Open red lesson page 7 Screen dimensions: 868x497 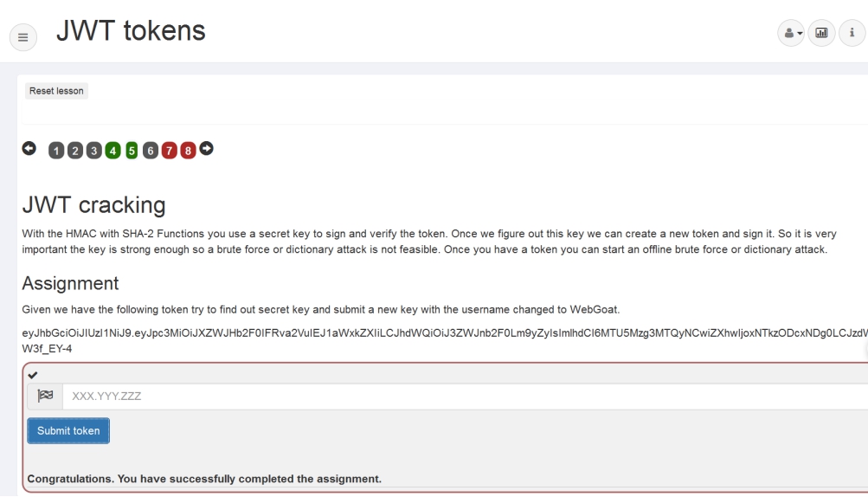pyautogui.click(x=170, y=151)
